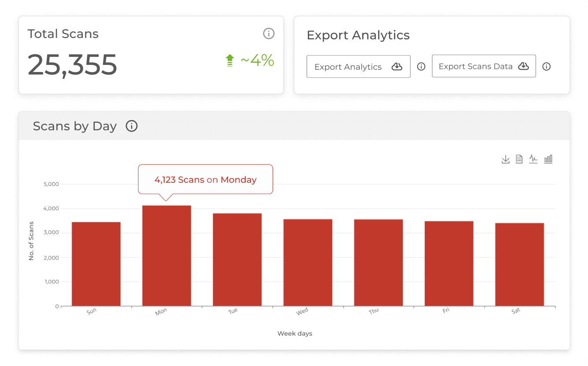
Task: Click the 25,355 total scans number
Action: 72,64
